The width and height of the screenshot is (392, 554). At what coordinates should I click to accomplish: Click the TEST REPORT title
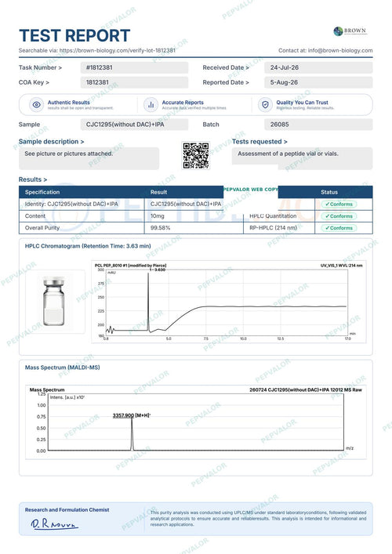[x=74, y=36]
